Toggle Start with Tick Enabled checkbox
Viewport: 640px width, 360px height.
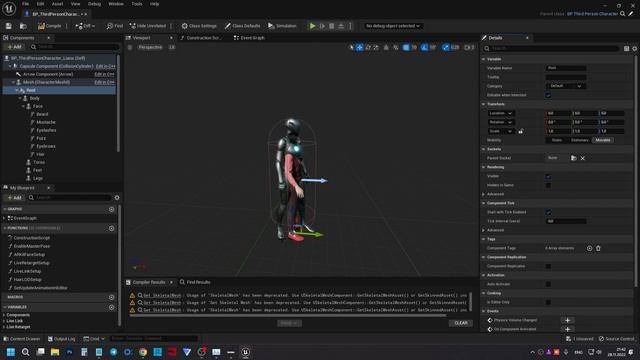click(548, 212)
